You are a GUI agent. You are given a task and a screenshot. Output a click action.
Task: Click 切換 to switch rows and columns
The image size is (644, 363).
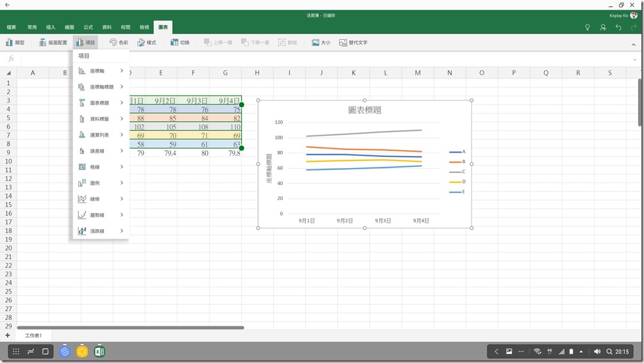coord(180,42)
